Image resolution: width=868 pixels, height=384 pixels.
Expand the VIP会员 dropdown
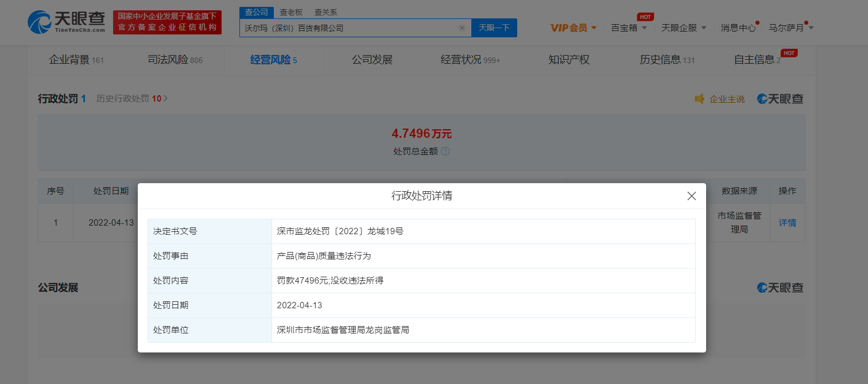click(x=573, y=28)
